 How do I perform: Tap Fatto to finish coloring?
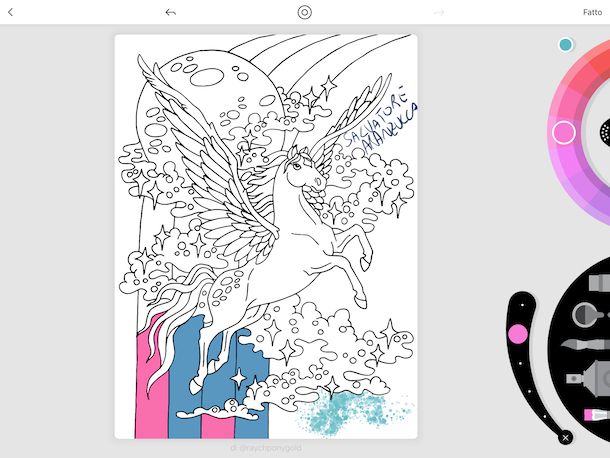[x=592, y=12]
